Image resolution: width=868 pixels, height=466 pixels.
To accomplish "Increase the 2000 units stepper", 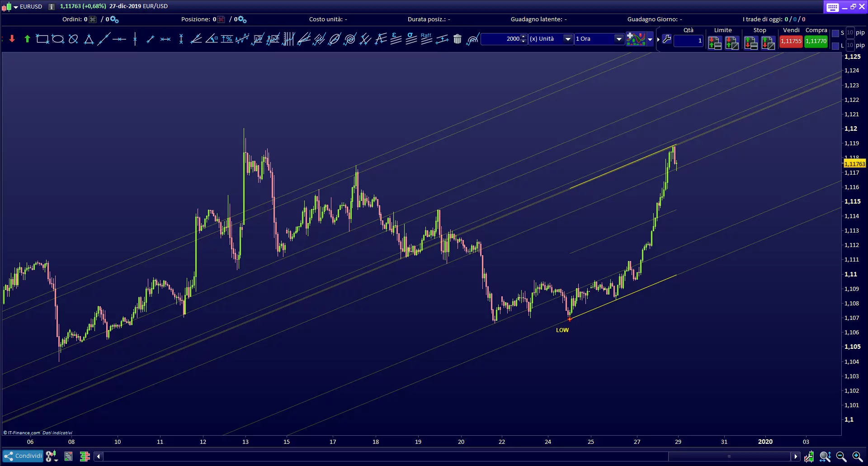I will pos(524,37).
